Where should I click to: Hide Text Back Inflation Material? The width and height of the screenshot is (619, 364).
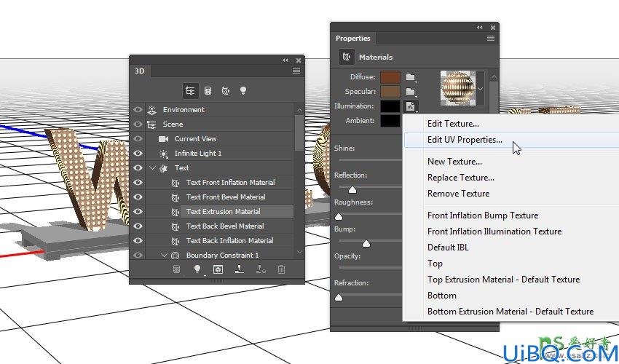[x=138, y=241]
